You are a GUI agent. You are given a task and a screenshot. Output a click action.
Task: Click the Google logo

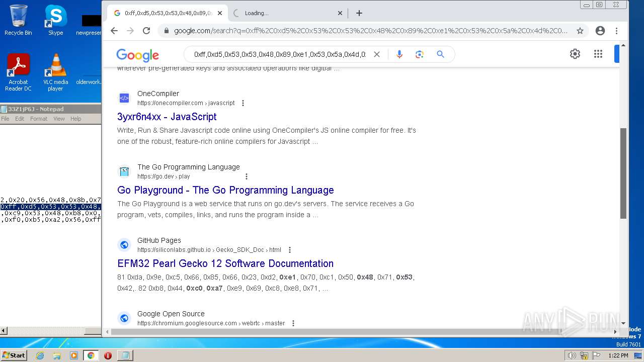[x=137, y=55]
